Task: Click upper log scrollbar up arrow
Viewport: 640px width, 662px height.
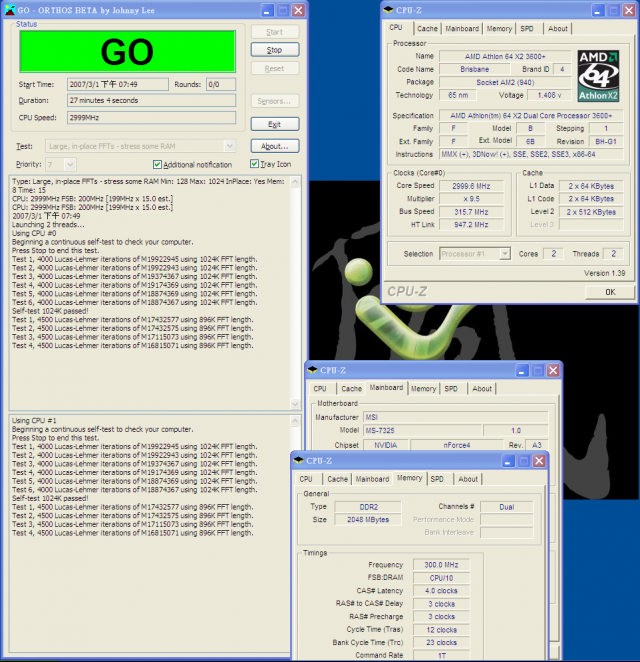Action: 295,182
